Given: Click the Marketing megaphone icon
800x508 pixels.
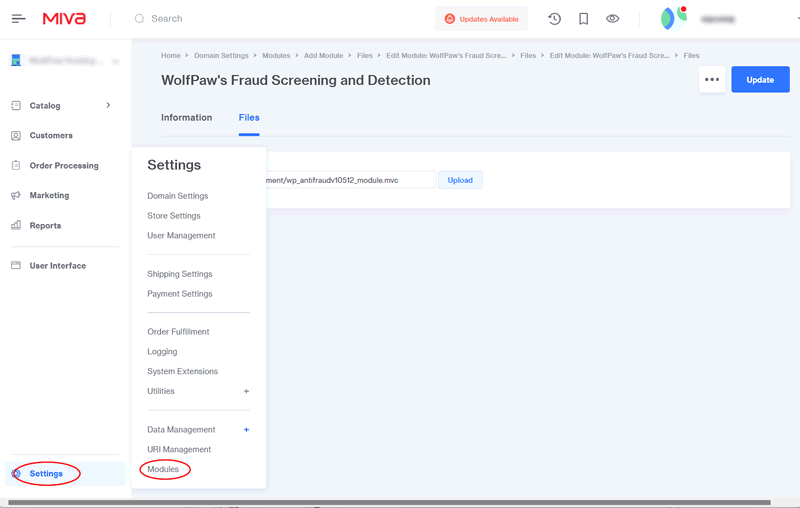Looking at the screenshot, I should click(16, 195).
